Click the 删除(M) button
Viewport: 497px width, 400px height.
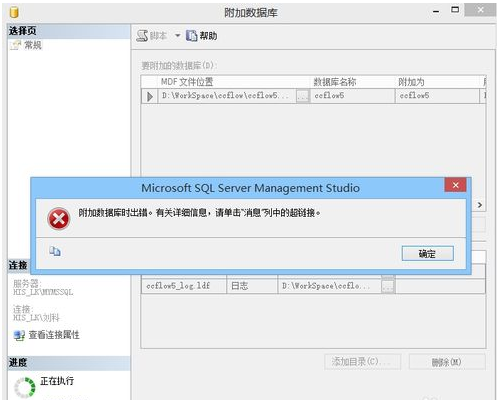pos(447,362)
